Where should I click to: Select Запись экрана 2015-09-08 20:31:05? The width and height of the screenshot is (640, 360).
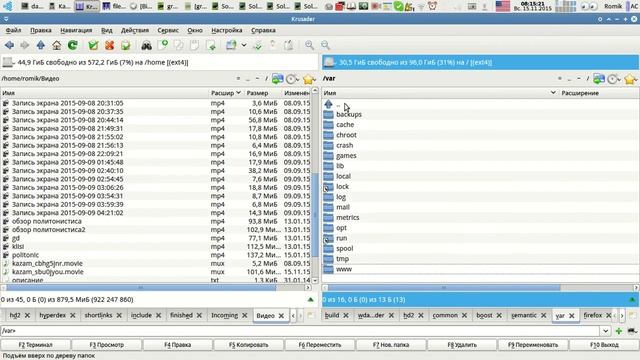point(67,103)
